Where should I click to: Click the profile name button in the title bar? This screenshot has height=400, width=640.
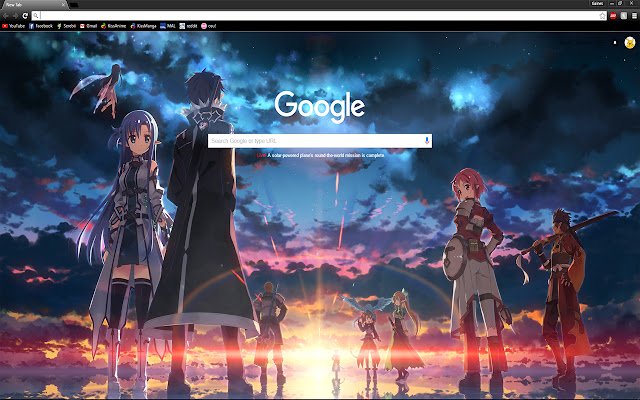(597, 4)
